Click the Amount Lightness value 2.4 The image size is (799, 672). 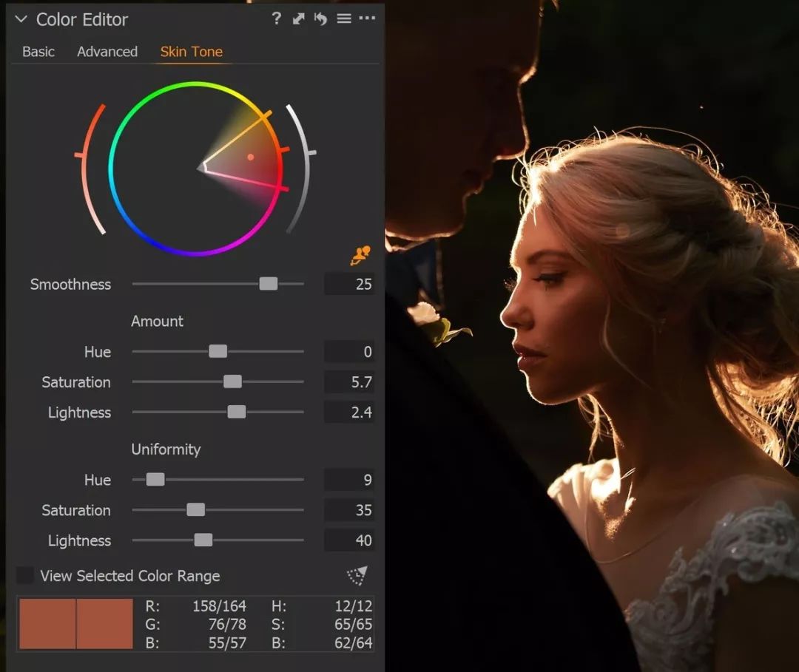[349, 412]
